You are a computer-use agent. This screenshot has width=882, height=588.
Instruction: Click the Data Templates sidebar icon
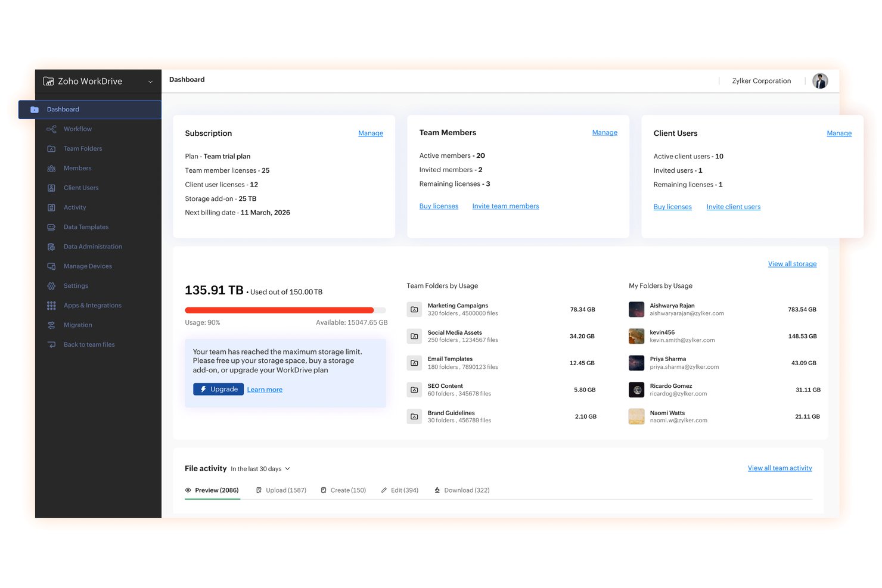[51, 227]
